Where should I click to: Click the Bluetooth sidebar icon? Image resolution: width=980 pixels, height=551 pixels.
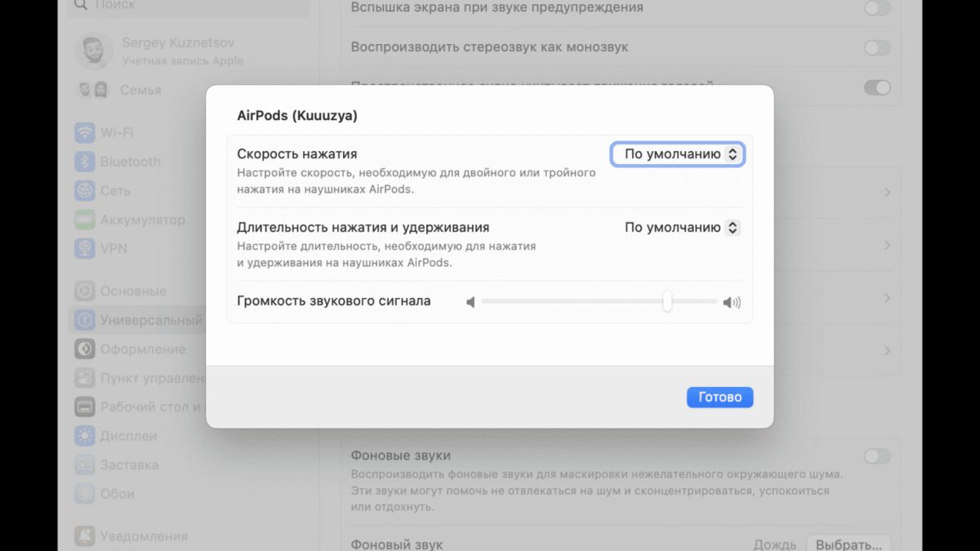pos(84,162)
